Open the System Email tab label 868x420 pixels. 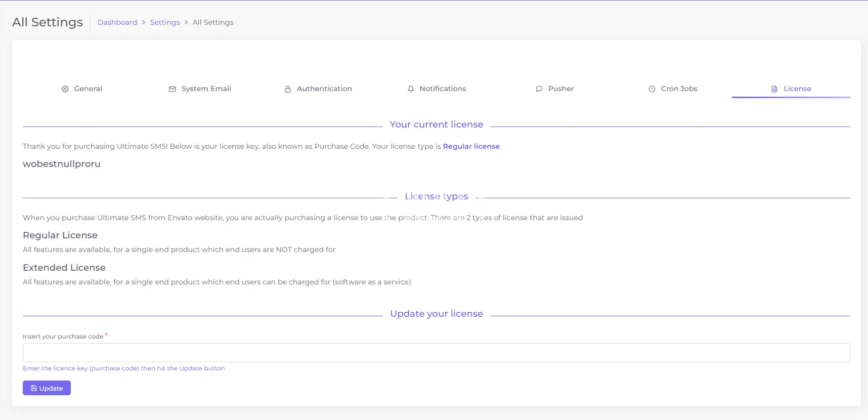click(x=206, y=89)
